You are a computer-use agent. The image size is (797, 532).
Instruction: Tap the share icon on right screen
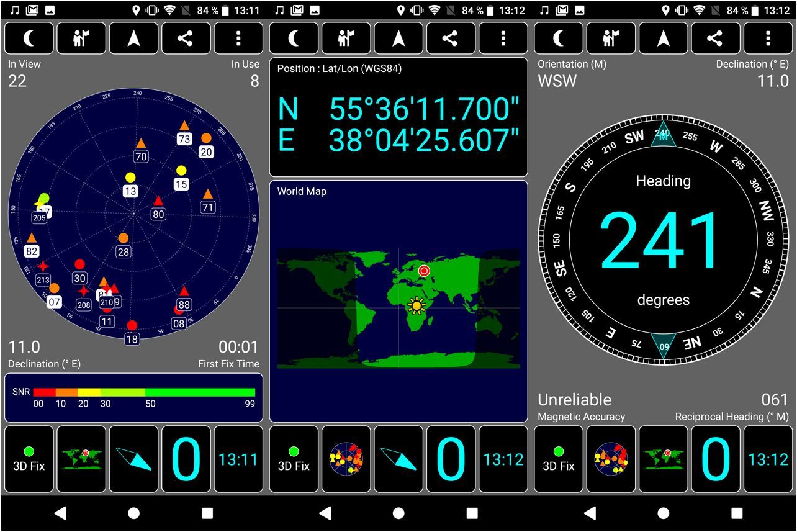point(716,38)
